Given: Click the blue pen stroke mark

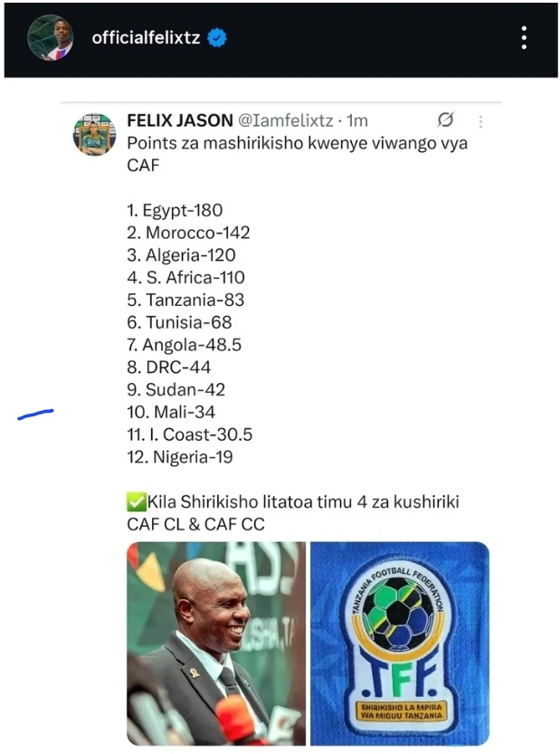Looking at the screenshot, I should point(35,415).
